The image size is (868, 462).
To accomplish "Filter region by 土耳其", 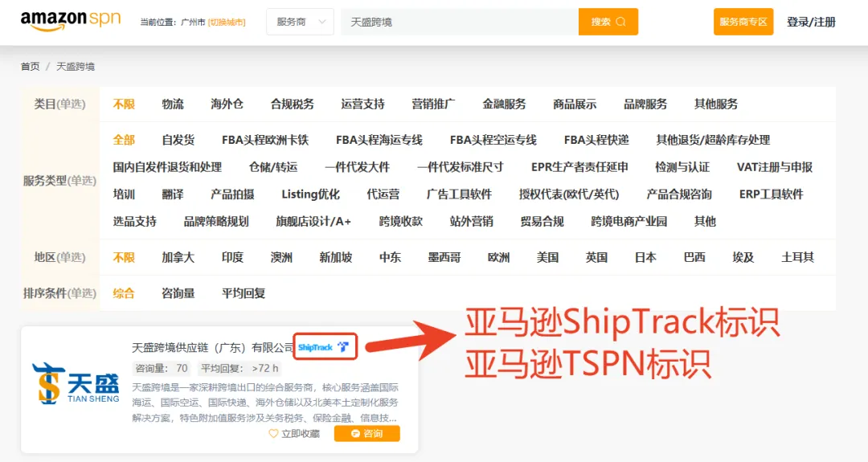I will [x=798, y=257].
